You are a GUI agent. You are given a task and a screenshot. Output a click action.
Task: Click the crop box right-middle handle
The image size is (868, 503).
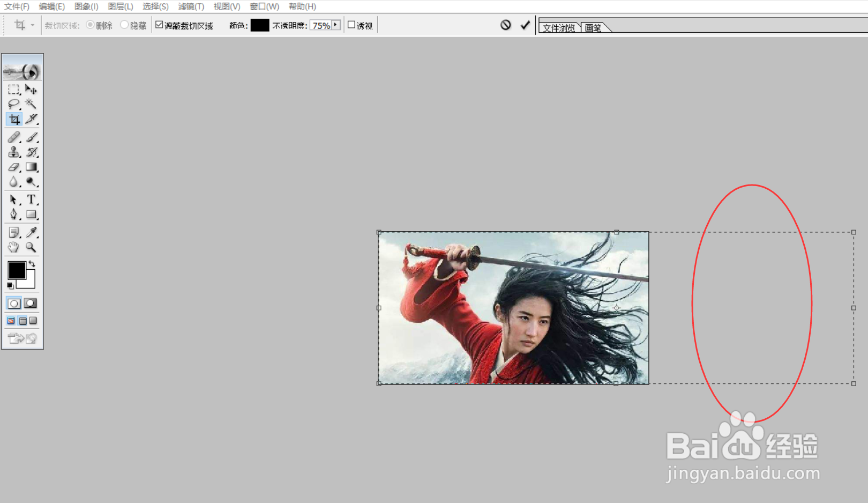coord(854,308)
